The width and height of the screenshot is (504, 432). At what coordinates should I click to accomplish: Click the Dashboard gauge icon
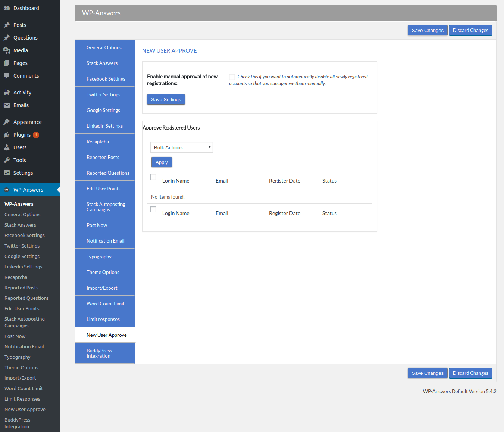coord(7,8)
